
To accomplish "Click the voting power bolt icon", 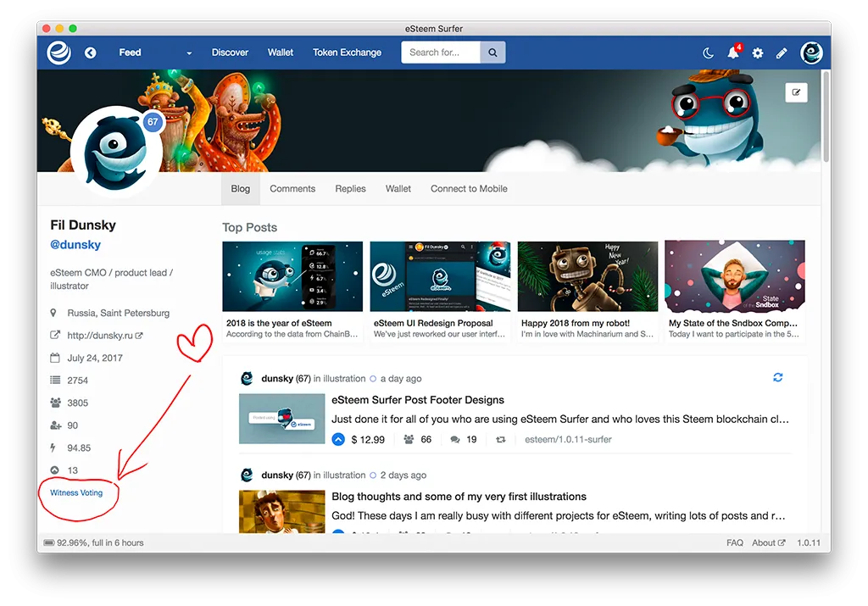I will click(53, 448).
